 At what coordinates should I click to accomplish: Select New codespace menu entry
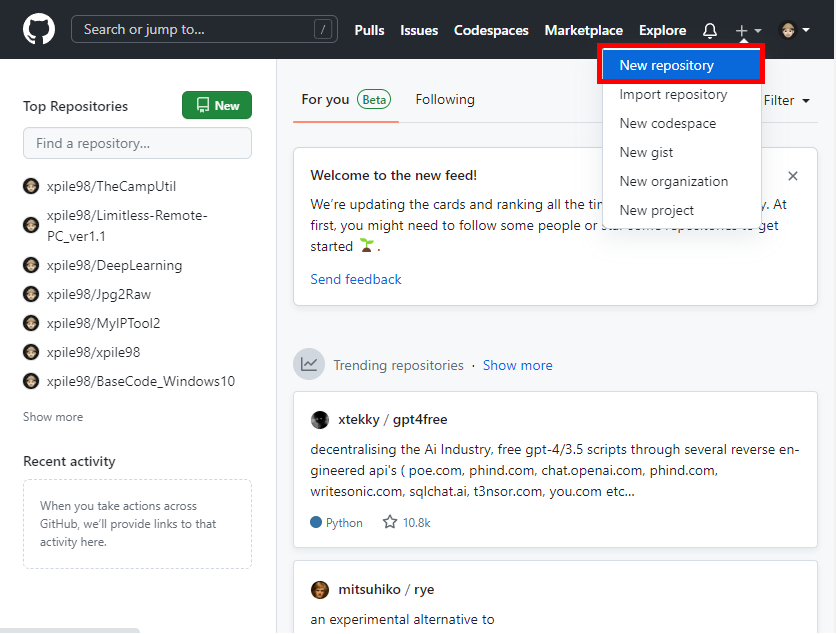681,123
